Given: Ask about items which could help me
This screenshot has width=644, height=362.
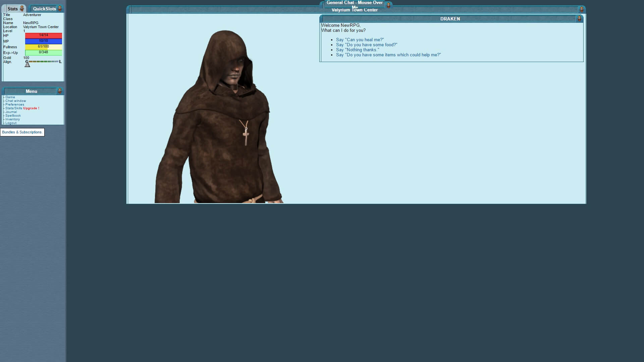Looking at the screenshot, I should [x=388, y=55].
